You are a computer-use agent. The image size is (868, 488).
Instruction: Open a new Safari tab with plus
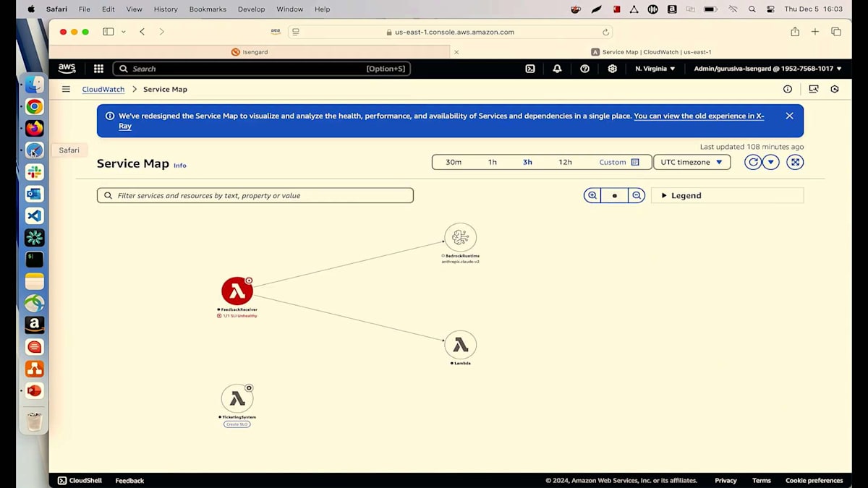(x=815, y=32)
